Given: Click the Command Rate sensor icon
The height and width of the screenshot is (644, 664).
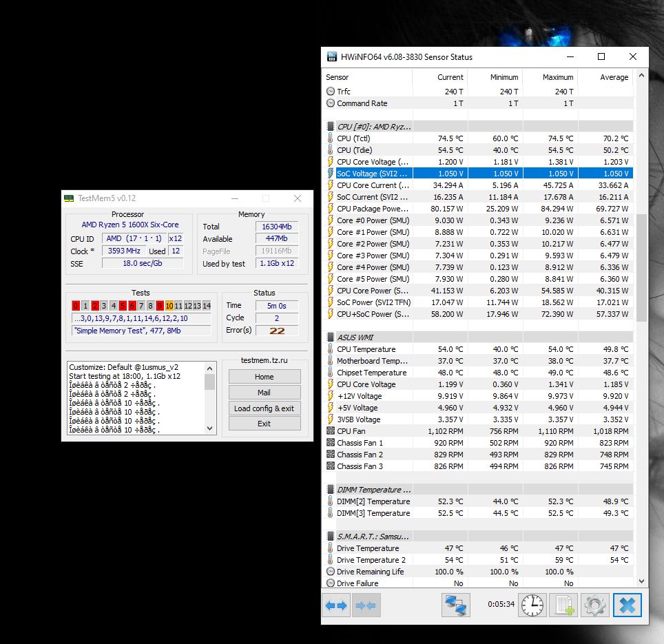Looking at the screenshot, I should click(x=331, y=103).
